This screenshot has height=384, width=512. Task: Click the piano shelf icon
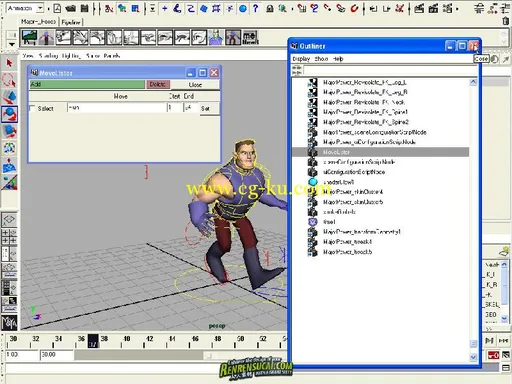point(29,37)
